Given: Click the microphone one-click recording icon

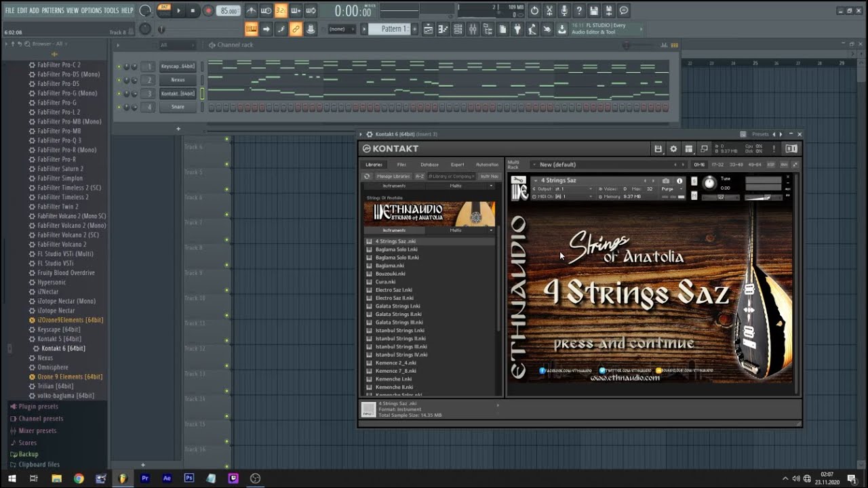Looking at the screenshot, I should [564, 11].
